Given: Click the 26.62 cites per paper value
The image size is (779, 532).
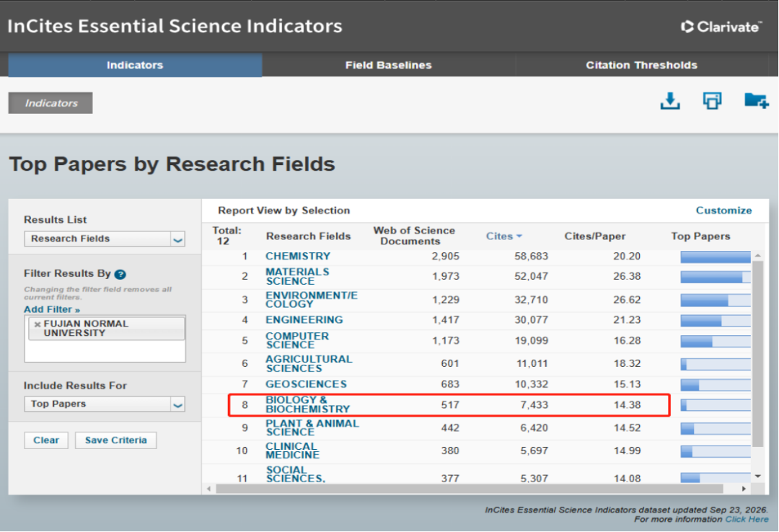Looking at the screenshot, I should pyautogui.click(x=627, y=300).
